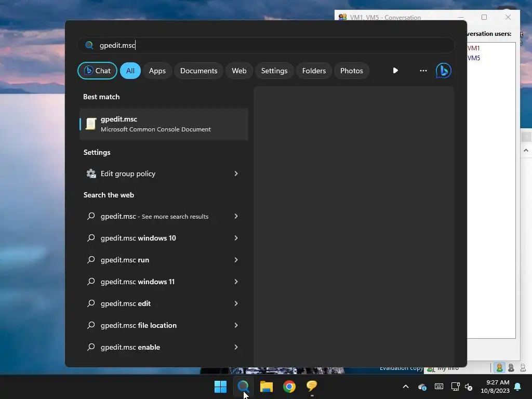Switch to the Photos filter
The image size is (532, 399).
(x=352, y=71)
